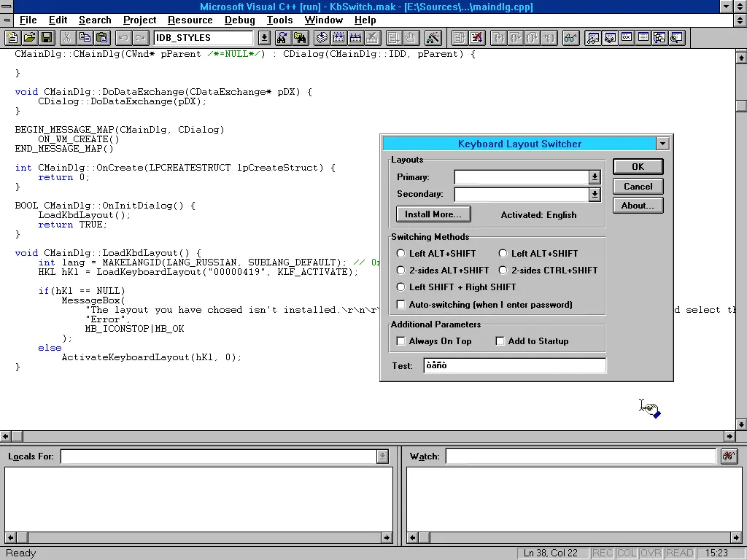Expand the Secondary layout dropdown
Image resolution: width=747 pixels, height=560 pixels.
point(594,194)
